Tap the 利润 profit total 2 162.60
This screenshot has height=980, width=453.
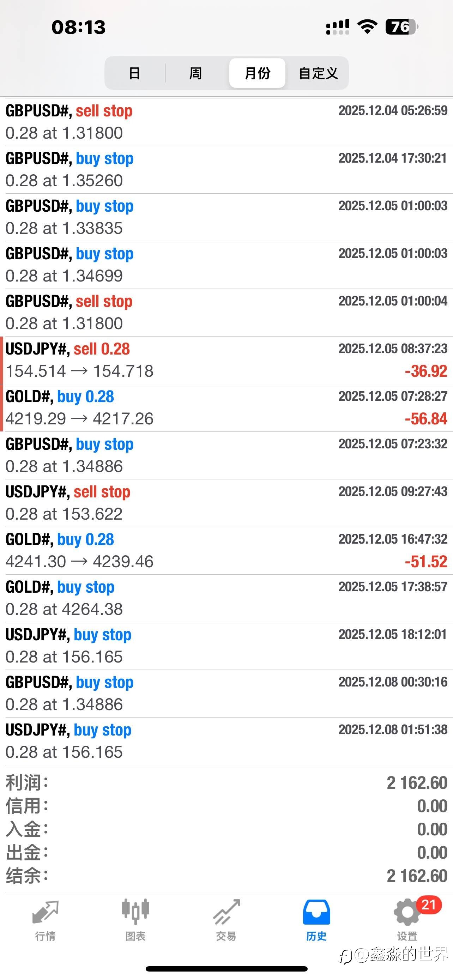(x=417, y=783)
